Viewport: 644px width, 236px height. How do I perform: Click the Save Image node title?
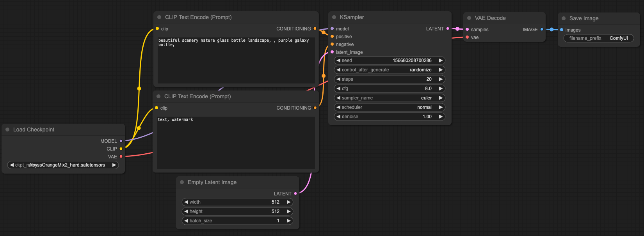click(584, 18)
